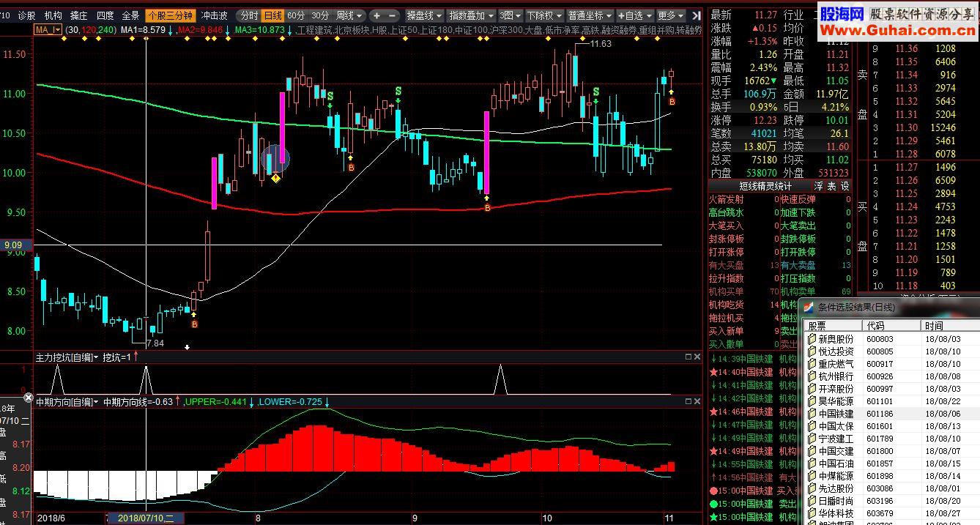Open the 擒庄 tab
The width and height of the screenshot is (980, 525).
tap(78, 15)
